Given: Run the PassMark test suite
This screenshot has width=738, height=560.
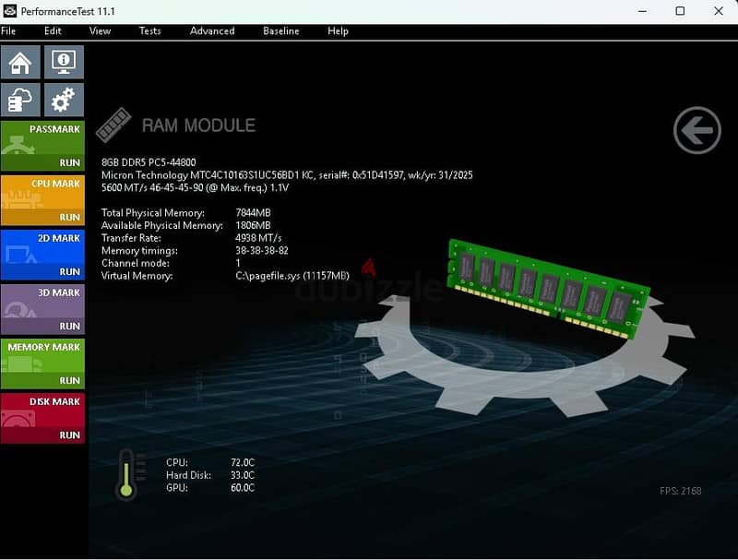Looking at the screenshot, I should tap(70, 162).
